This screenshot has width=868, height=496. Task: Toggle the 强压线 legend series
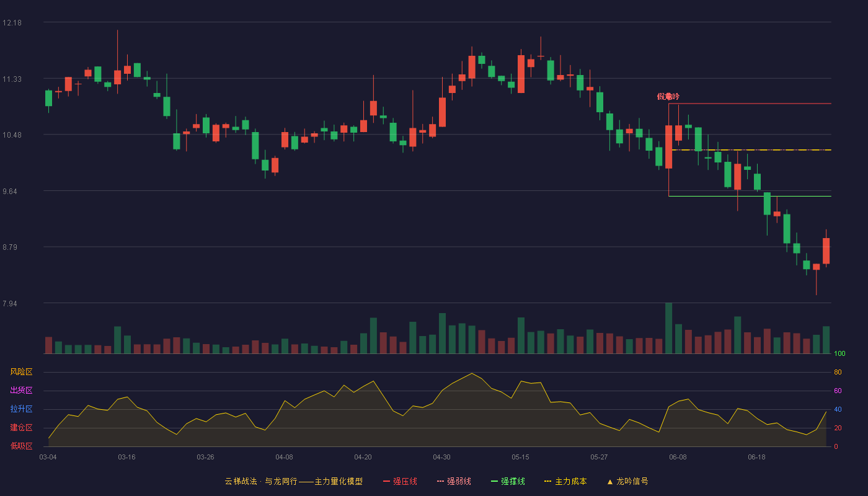tap(400, 481)
